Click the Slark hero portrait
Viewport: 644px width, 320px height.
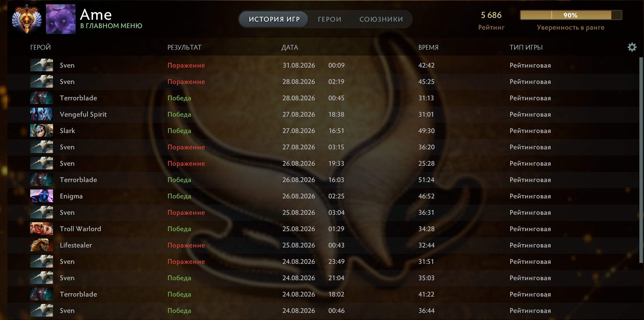pyautogui.click(x=42, y=131)
